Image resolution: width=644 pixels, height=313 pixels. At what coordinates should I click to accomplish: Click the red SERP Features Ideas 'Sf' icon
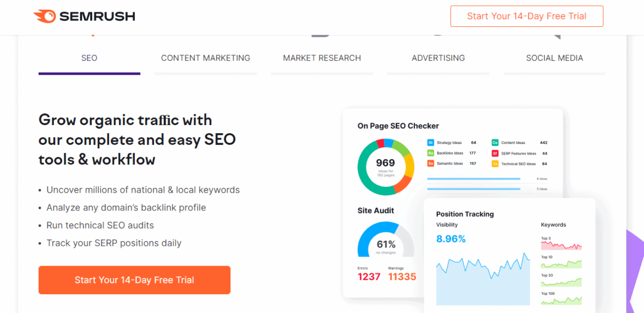495,153
